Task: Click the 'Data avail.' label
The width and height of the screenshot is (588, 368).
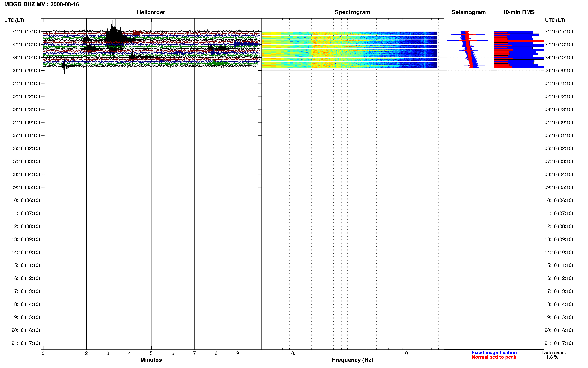Action: [x=554, y=352]
